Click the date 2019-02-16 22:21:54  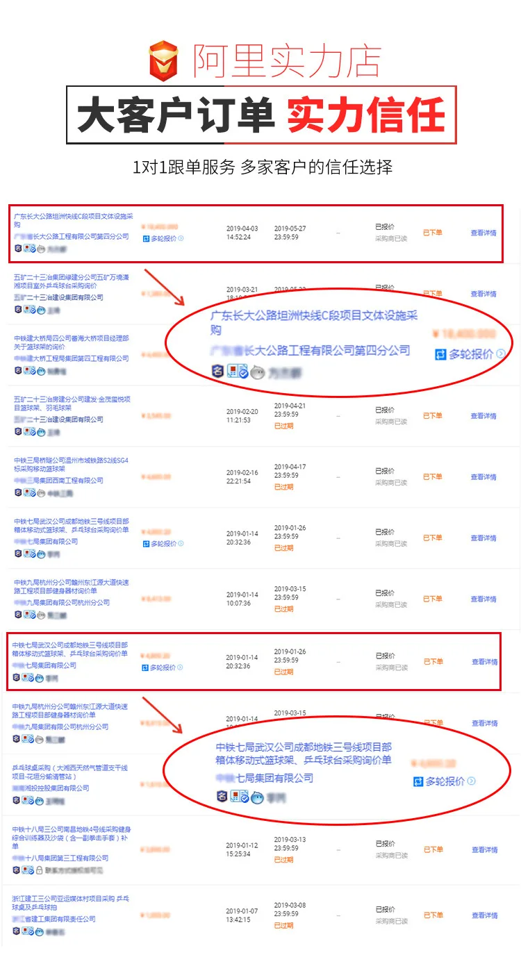[x=242, y=476]
